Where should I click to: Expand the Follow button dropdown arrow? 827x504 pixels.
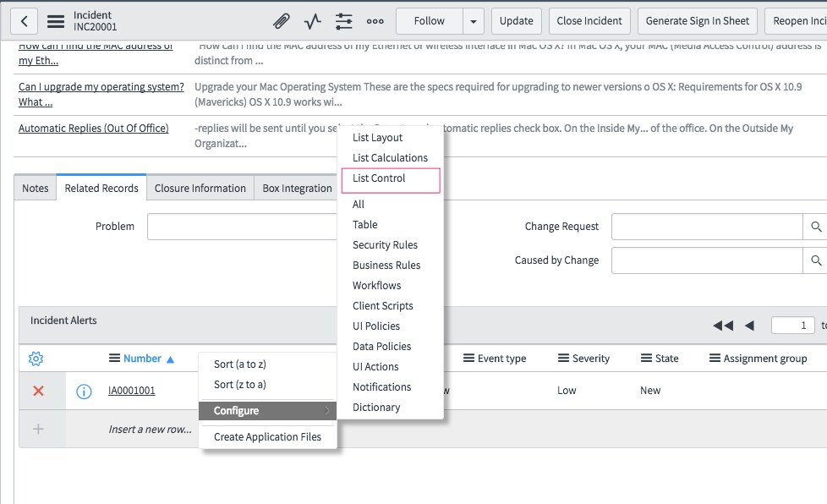tap(474, 21)
